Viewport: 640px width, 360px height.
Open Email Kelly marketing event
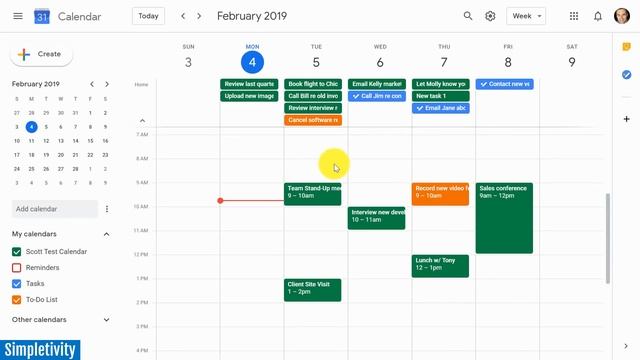377,84
